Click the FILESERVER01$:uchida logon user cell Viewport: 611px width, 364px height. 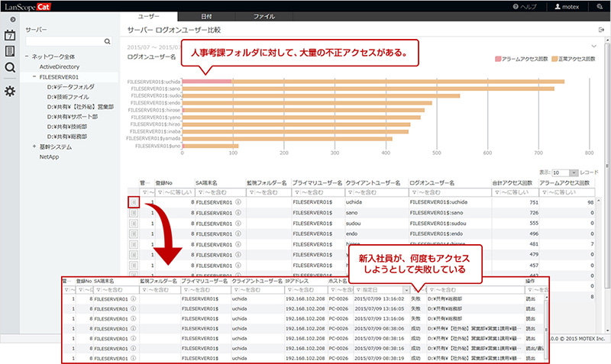click(x=438, y=202)
